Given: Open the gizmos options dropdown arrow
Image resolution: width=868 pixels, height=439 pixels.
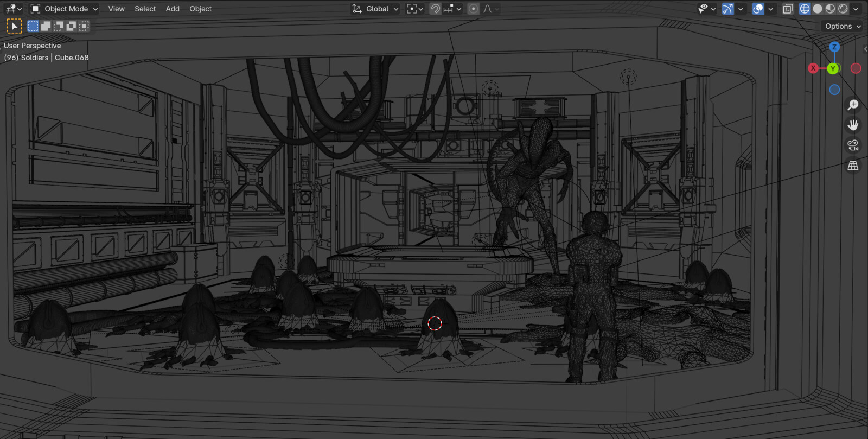Looking at the screenshot, I should (x=741, y=9).
